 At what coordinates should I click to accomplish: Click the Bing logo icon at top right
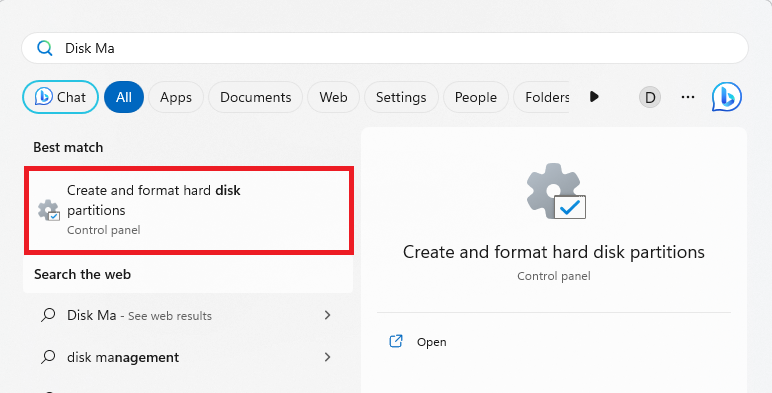point(727,97)
